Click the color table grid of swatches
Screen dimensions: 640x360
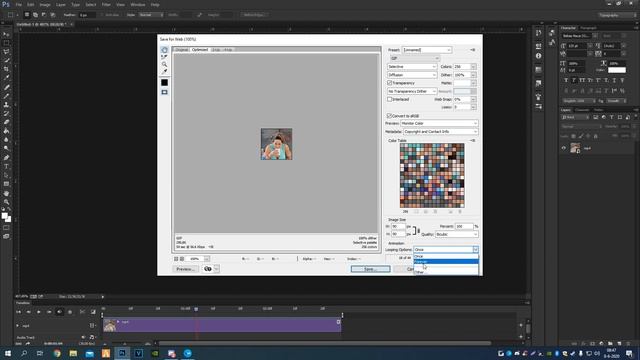click(432, 176)
